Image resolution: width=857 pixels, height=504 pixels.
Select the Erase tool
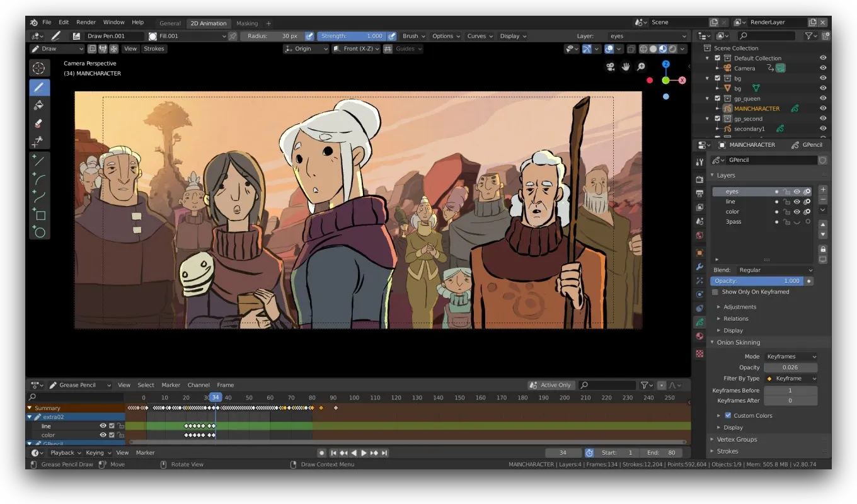tap(39, 123)
